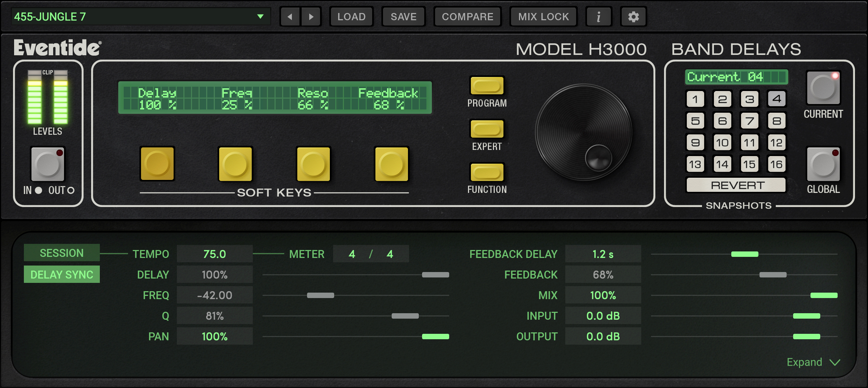Click the REVERT snapshot button
Screen dimensions: 868x388
pos(736,185)
